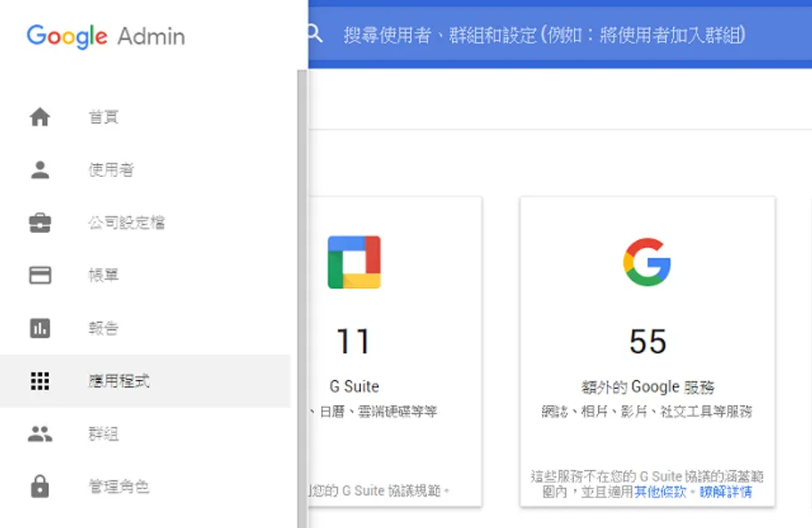Click the apps grid icon beside 應用程式

tap(40, 381)
